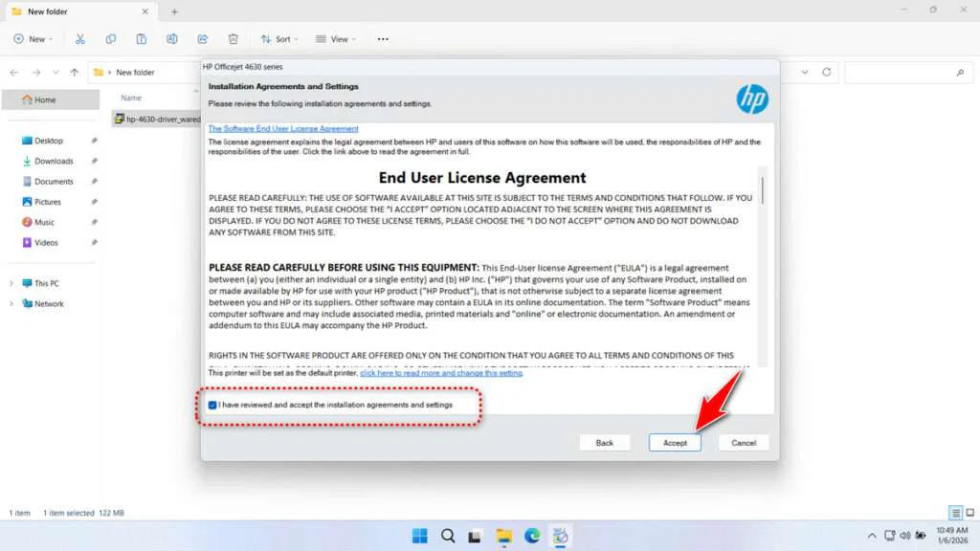
Task: Click the Paste icon in the toolbar
Action: [142, 38]
